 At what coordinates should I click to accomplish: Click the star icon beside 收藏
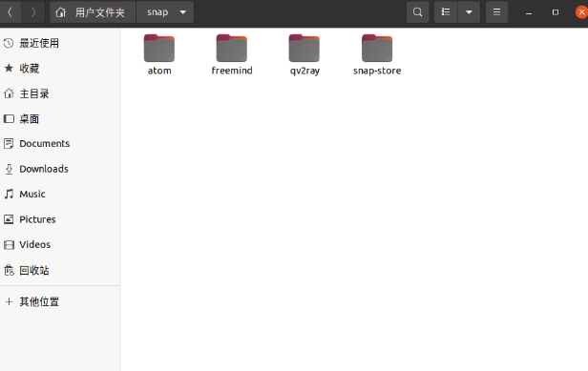[9, 69]
